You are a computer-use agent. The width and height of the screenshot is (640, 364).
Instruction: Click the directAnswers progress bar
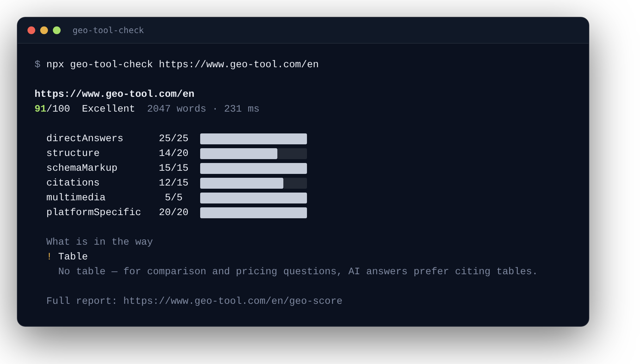click(253, 139)
